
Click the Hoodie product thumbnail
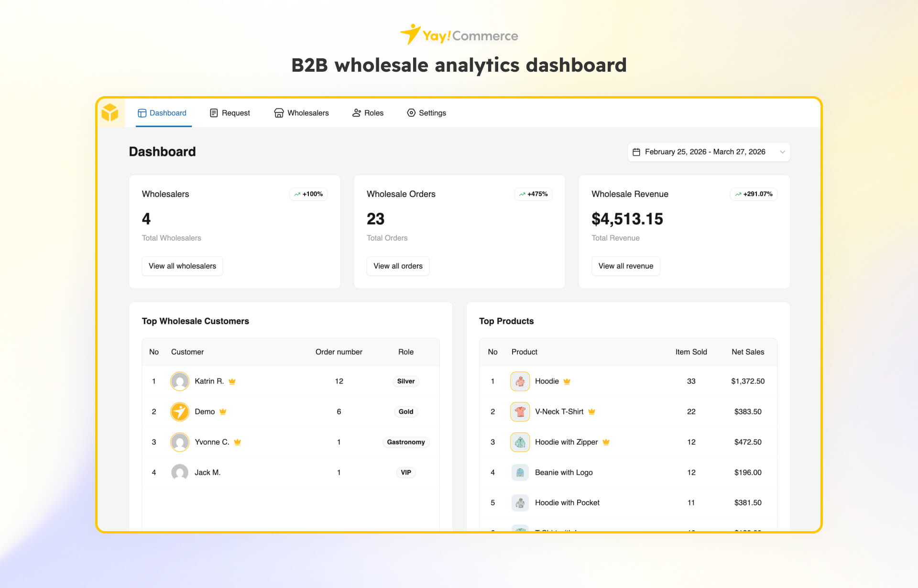[x=520, y=381]
